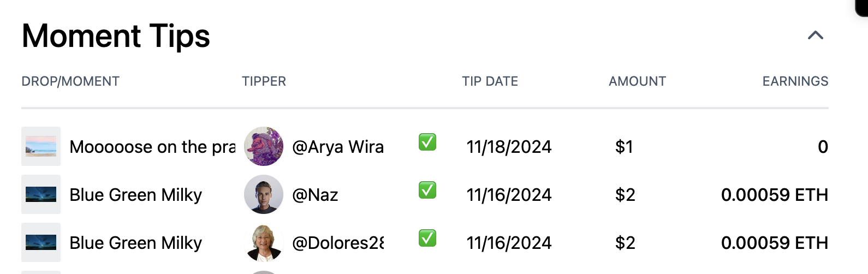Click green checkmark in Naz row
The image size is (868, 274).
point(427,190)
